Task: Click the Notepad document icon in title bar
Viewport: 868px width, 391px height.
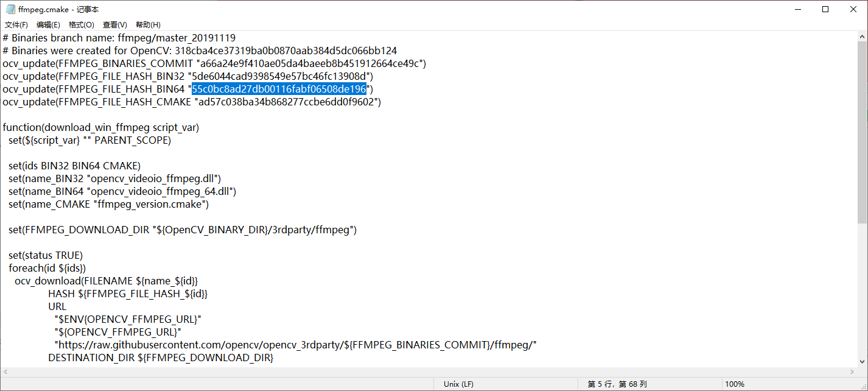Action: click(x=10, y=9)
